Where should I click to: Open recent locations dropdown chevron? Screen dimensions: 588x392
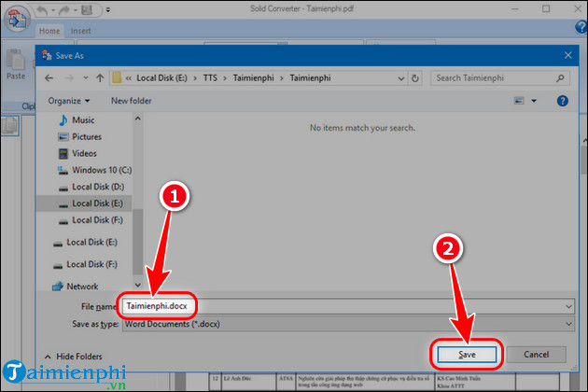86,78
